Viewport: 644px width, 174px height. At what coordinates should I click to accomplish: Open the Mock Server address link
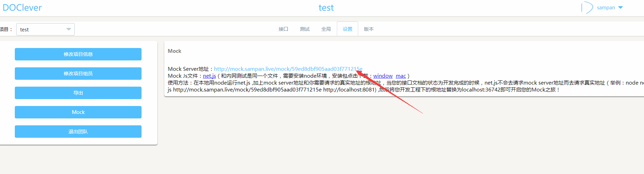[288, 69]
